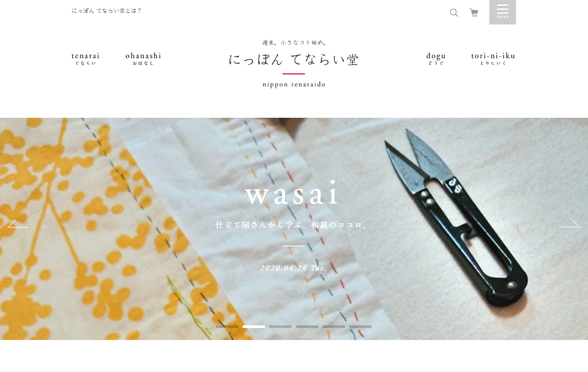The width and height of the screenshot is (588, 372).
Task: Click the wasai slide title
Action: 292,195
